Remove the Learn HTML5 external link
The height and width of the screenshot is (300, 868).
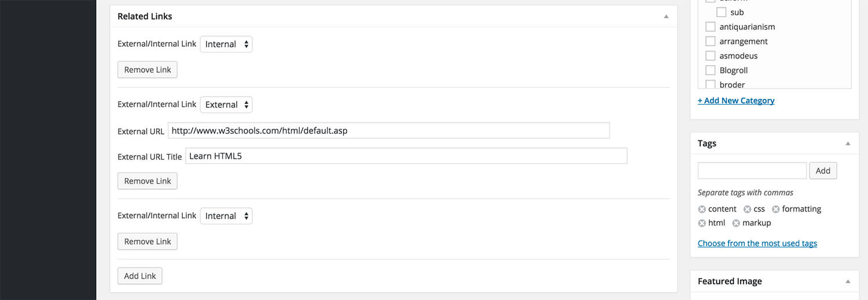pos(148,181)
